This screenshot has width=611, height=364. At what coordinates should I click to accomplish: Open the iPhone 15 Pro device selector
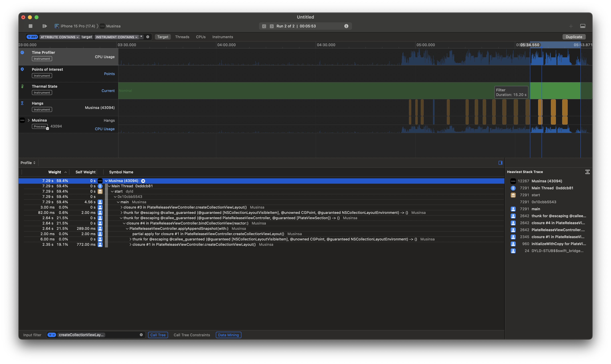[x=75, y=26]
